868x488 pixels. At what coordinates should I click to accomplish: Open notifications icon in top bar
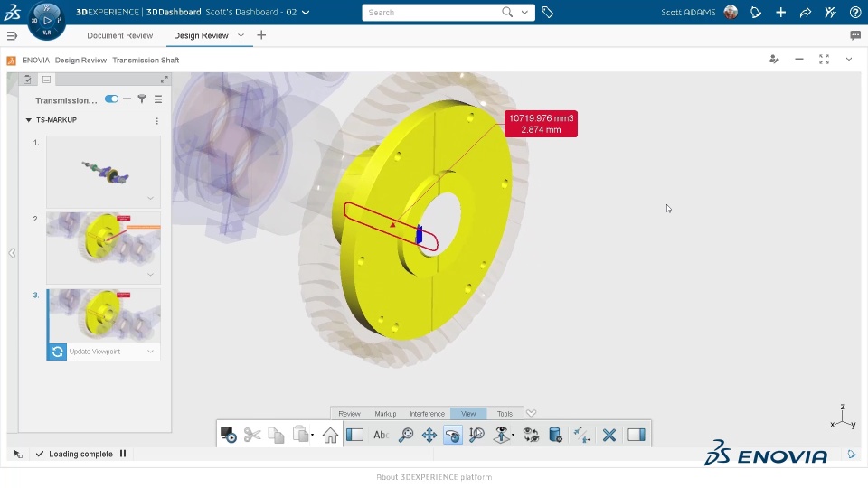pos(756,12)
